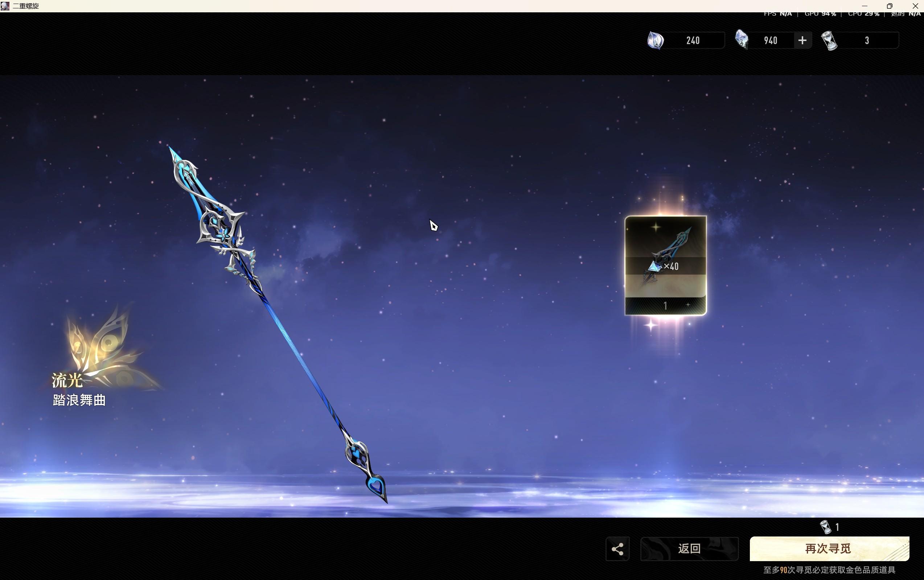The image size is (924, 580).
Task: Click the 二重螺旋 app icon in title bar
Action: [x=5, y=6]
